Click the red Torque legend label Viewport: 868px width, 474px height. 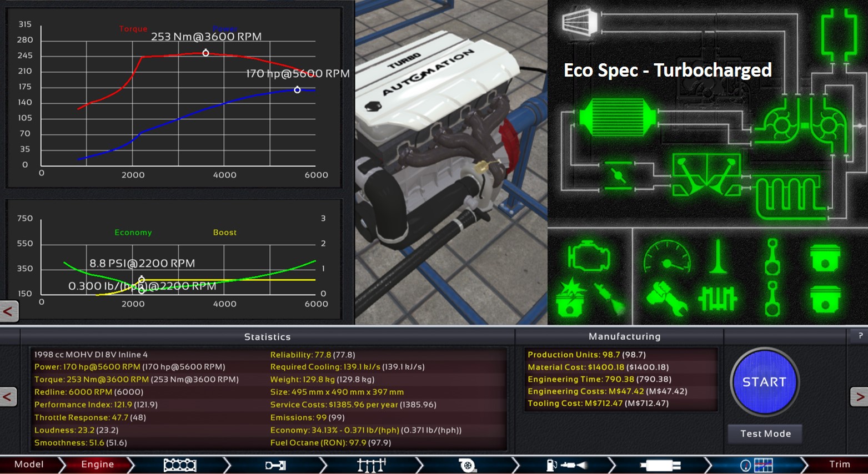click(133, 29)
